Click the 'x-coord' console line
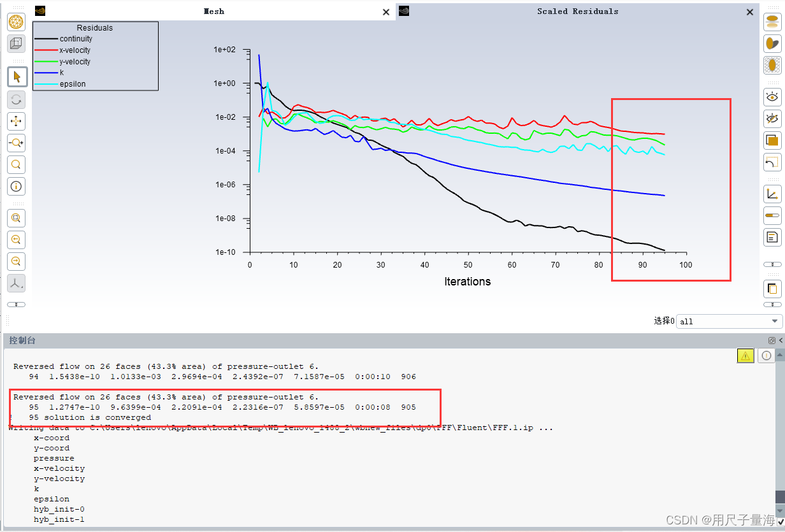Image resolution: width=785 pixels, height=532 pixels. coord(52,438)
